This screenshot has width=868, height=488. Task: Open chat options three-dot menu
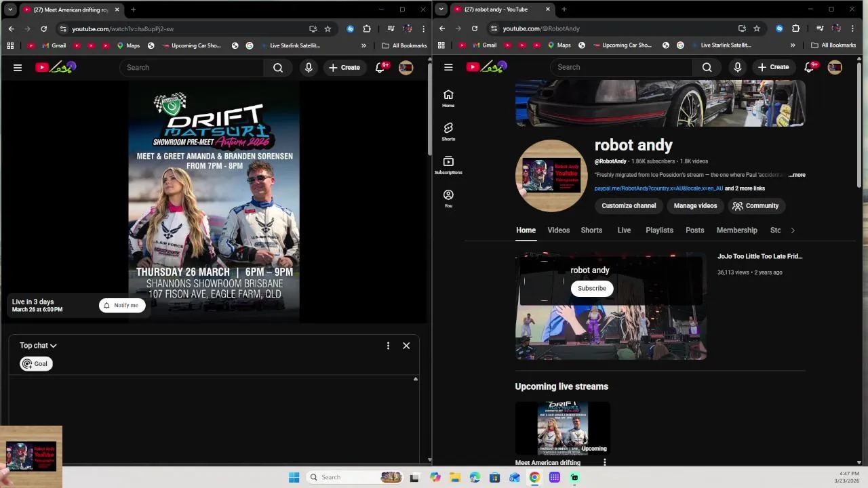[x=388, y=346]
